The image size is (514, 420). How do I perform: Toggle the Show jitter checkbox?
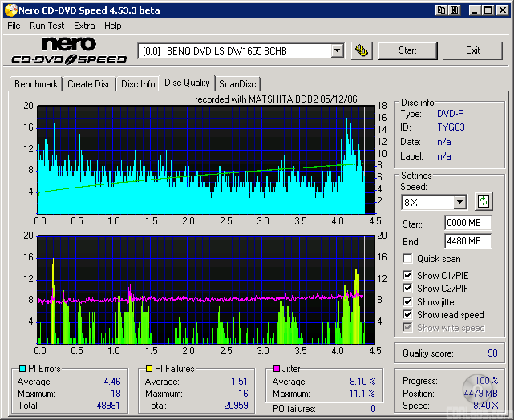(x=408, y=301)
